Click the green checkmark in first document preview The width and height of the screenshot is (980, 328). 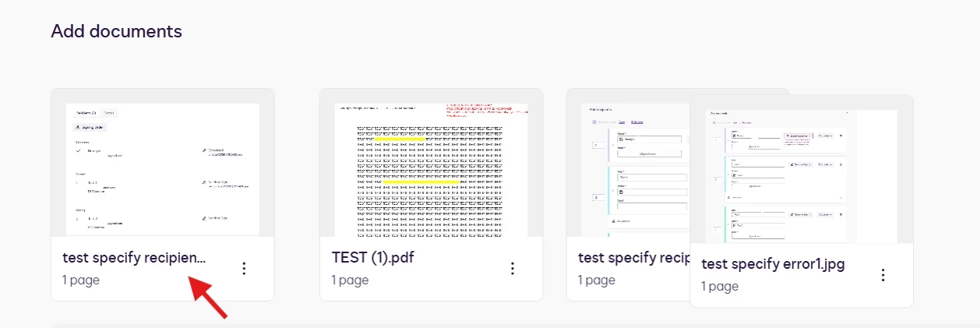[x=79, y=150]
